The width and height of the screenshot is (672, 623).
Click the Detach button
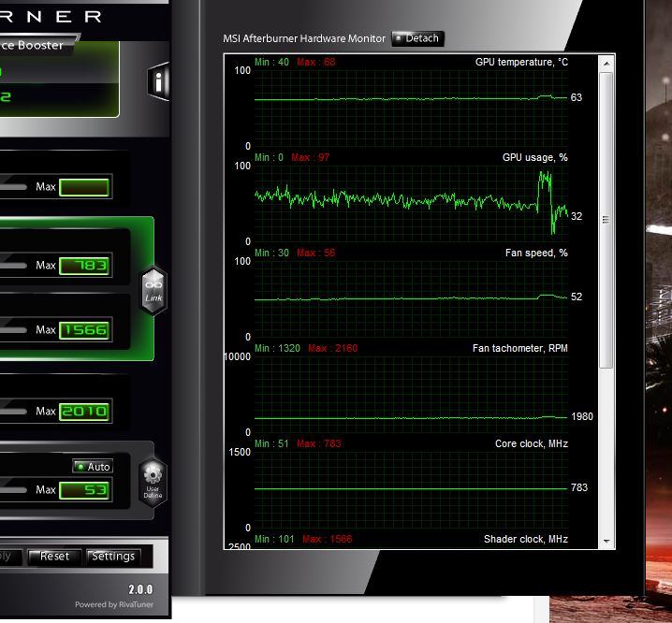417,38
